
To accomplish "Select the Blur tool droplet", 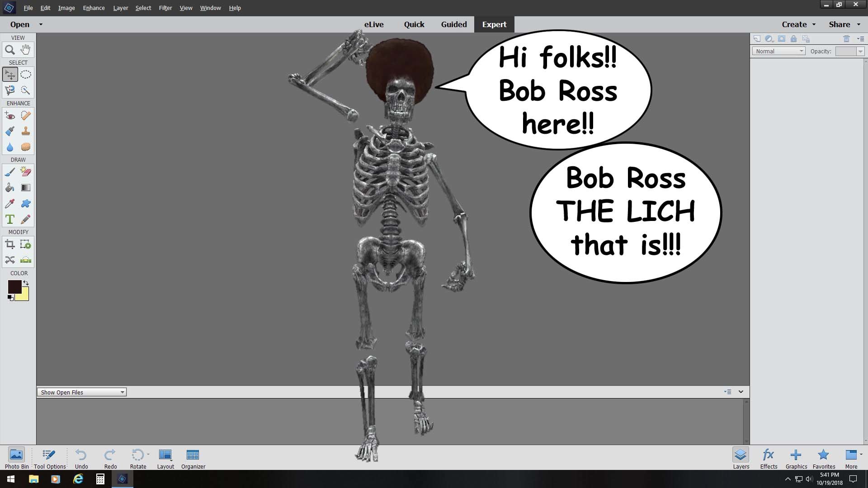I will 10,147.
